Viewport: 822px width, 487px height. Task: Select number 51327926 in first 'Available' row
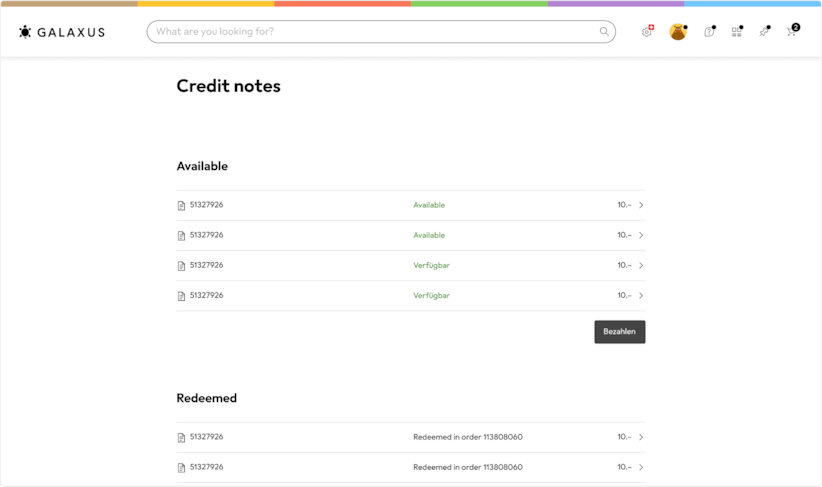point(207,205)
